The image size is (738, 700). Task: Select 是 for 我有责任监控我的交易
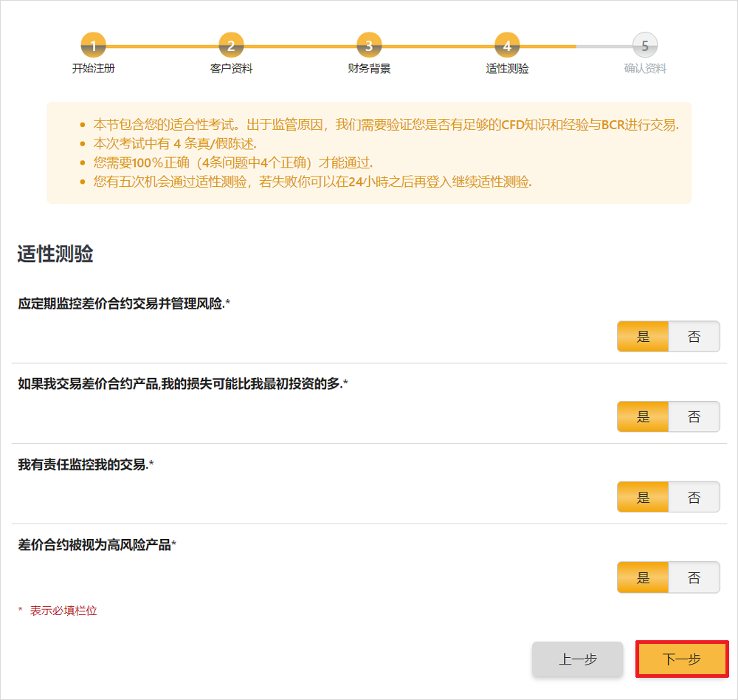pyautogui.click(x=642, y=497)
